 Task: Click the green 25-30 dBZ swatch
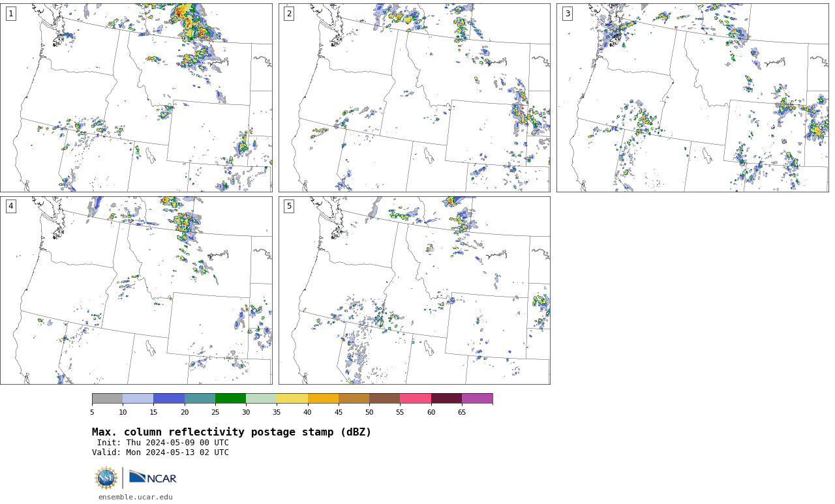[x=230, y=398]
